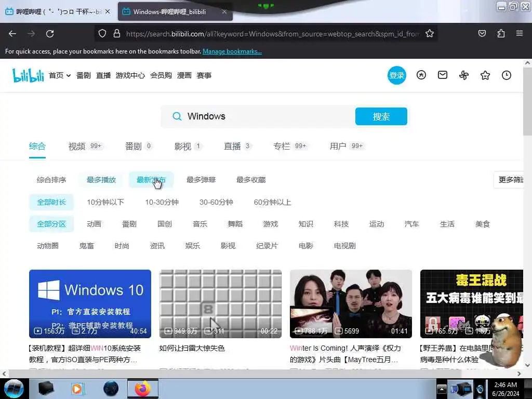Click the shield tracking protection icon
Image resolution: width=532 pixels, height=399 pixels.
click(102, 33)
